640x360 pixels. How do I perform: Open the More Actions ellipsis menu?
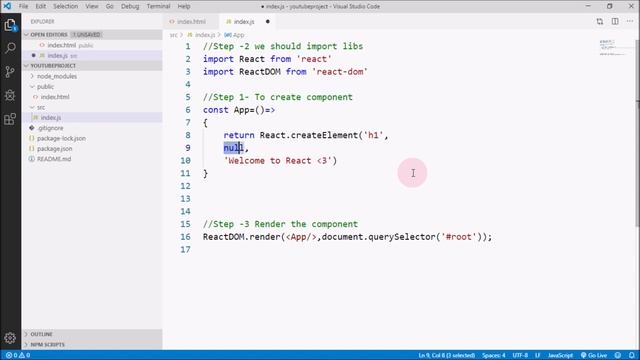pyautogui.click(x=630, y=22)
